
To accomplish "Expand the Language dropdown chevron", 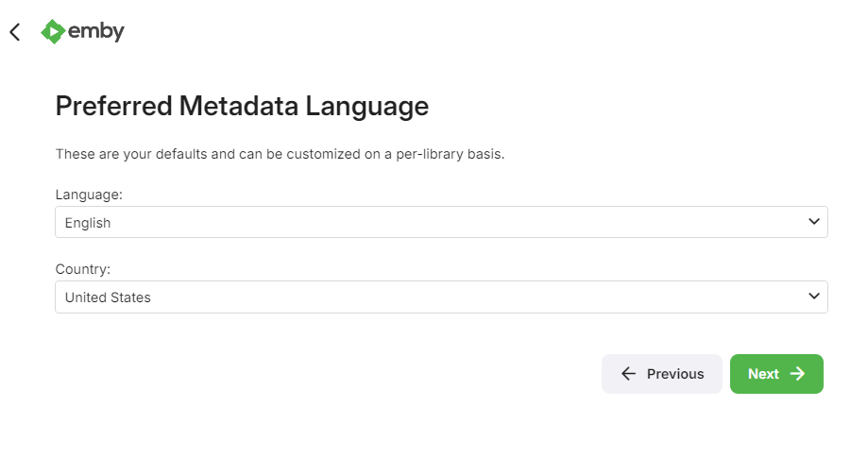I will [x=814, y=221].
